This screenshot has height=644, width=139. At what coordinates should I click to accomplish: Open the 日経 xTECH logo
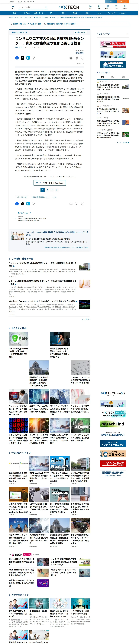(x=69, y=7)
